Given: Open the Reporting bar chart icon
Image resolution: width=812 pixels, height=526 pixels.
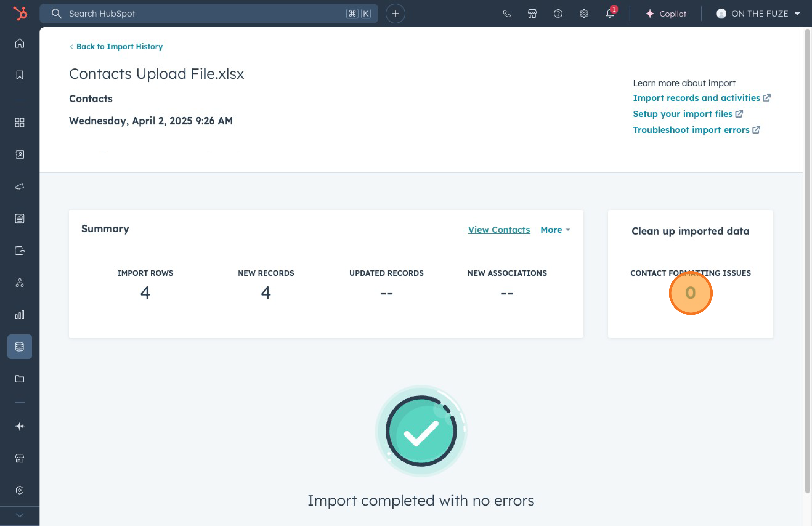Looking at the screenshot, I should [20, 315].
